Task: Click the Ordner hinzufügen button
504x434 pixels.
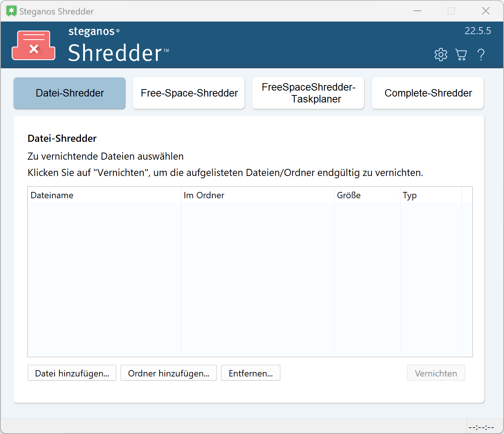Action: [x=168, y=373]
